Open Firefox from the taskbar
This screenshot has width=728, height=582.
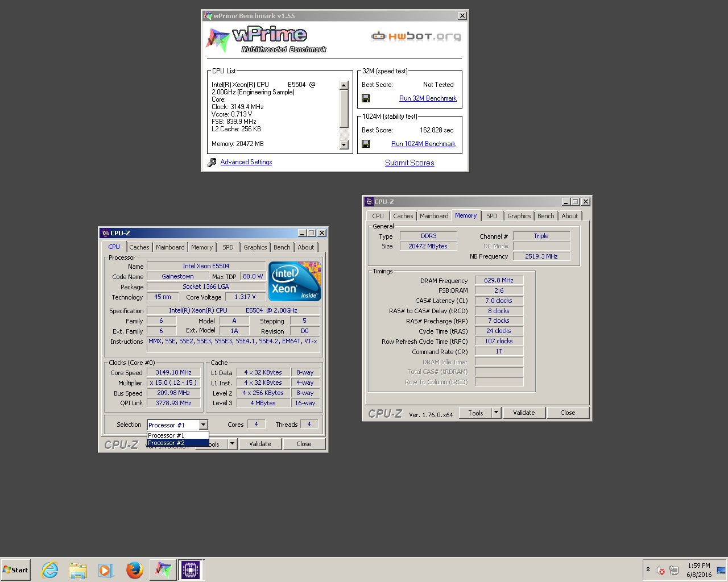coord(134,570)
